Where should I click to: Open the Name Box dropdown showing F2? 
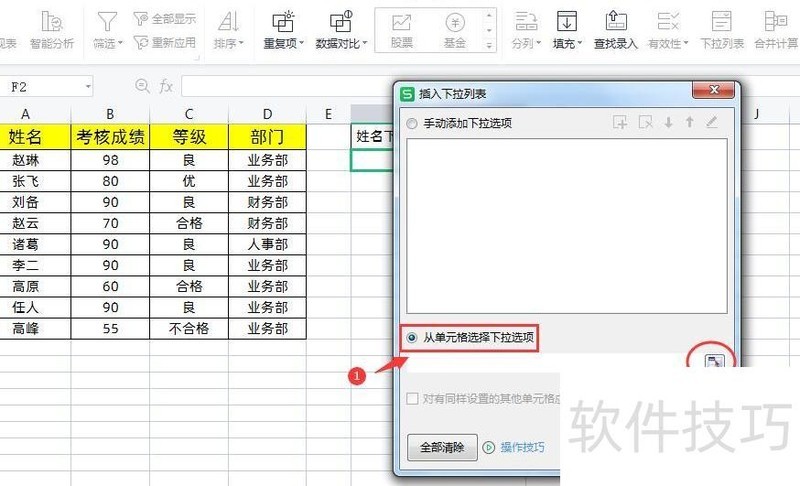click(x=88, y=87)
